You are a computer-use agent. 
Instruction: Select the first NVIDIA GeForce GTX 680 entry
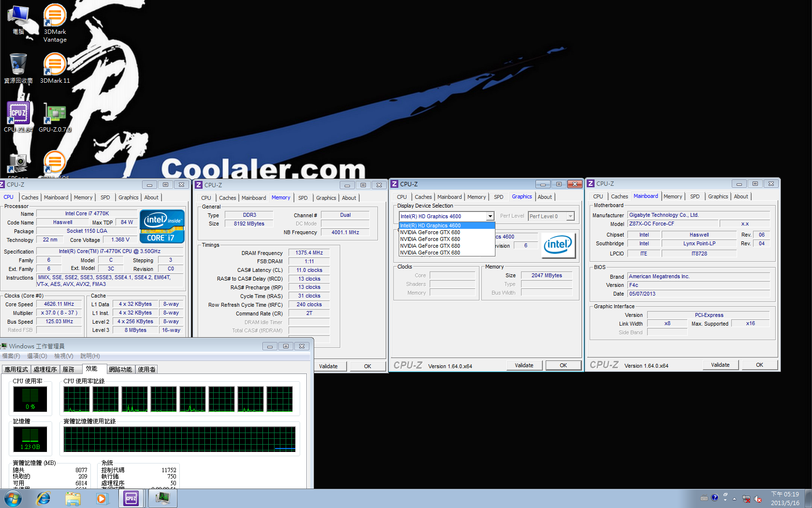pyautogui.click(x=447, y=232)
